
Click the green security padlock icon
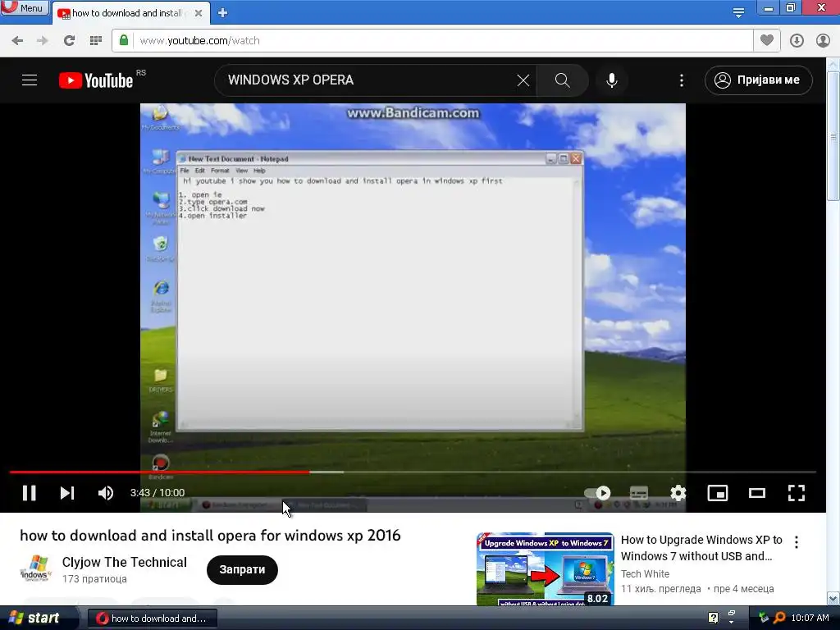click(124, 40)
